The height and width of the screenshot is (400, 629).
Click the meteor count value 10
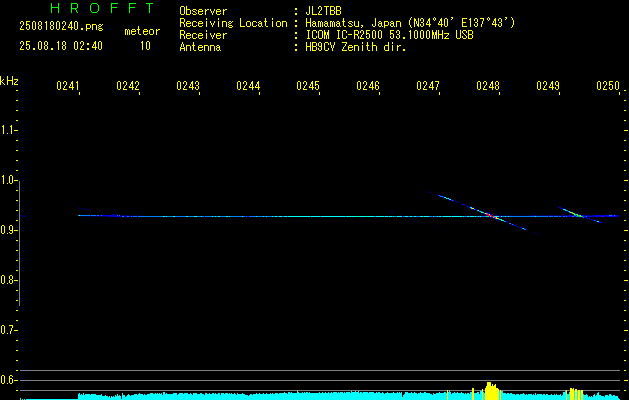[x=145, y=46]
